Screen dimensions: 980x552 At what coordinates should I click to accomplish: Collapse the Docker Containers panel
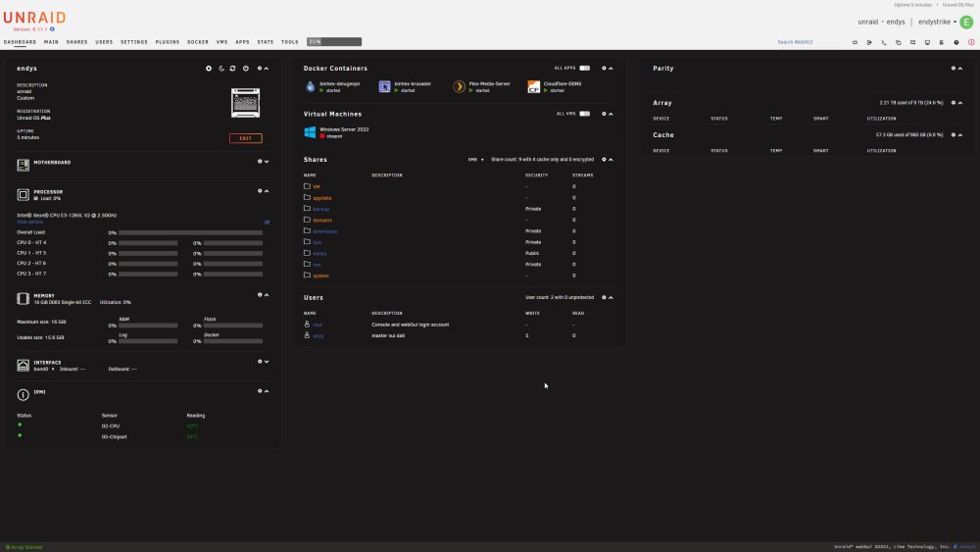click(x=611, y=68)
